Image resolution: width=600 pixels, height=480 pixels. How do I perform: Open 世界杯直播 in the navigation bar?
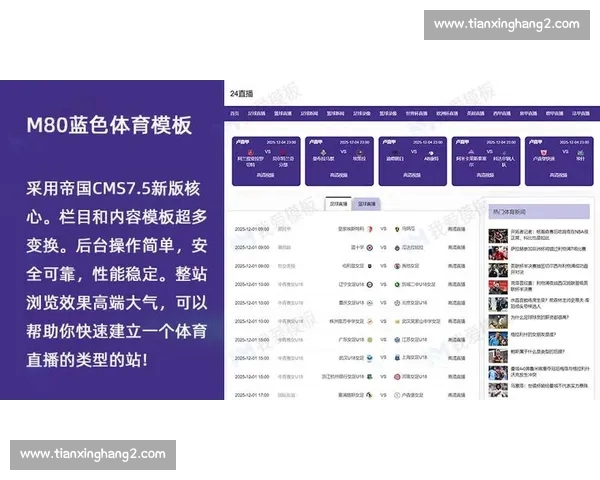(x=416, y=113)
